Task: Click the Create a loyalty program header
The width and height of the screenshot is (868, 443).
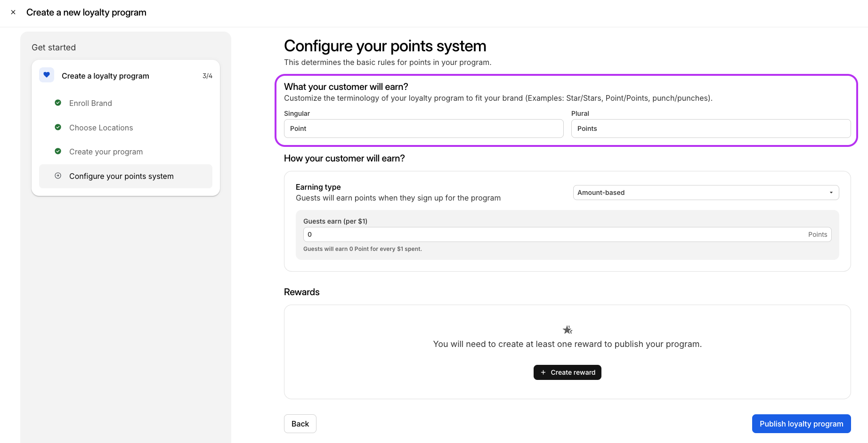Action: coord(105,76)
